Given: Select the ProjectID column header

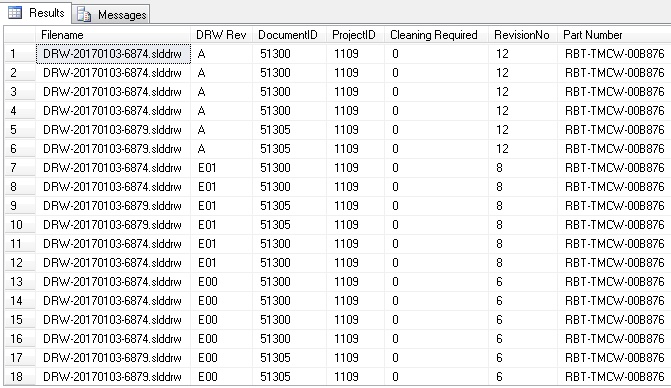Looking at the screenshot, I should [355, 35].
